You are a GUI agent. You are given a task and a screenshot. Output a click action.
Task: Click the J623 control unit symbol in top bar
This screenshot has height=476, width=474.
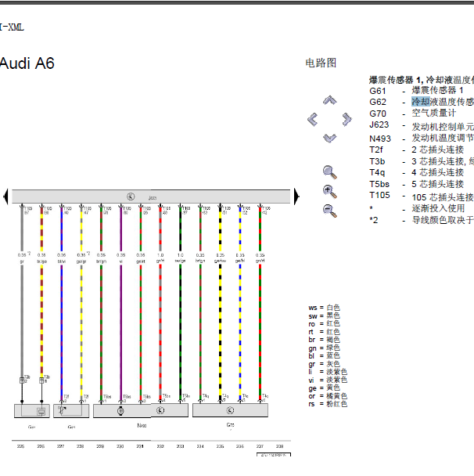pyautogui.click(x=131, y=197)
